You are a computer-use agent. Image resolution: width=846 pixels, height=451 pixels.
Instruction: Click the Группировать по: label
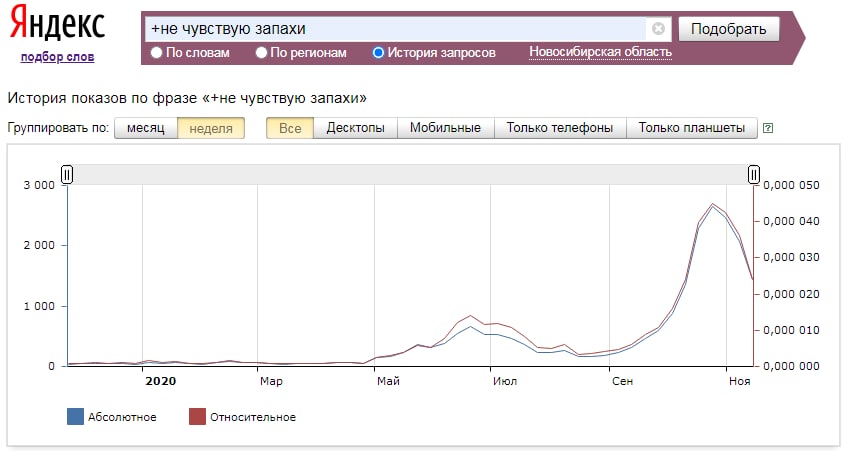tap(58, 128)
